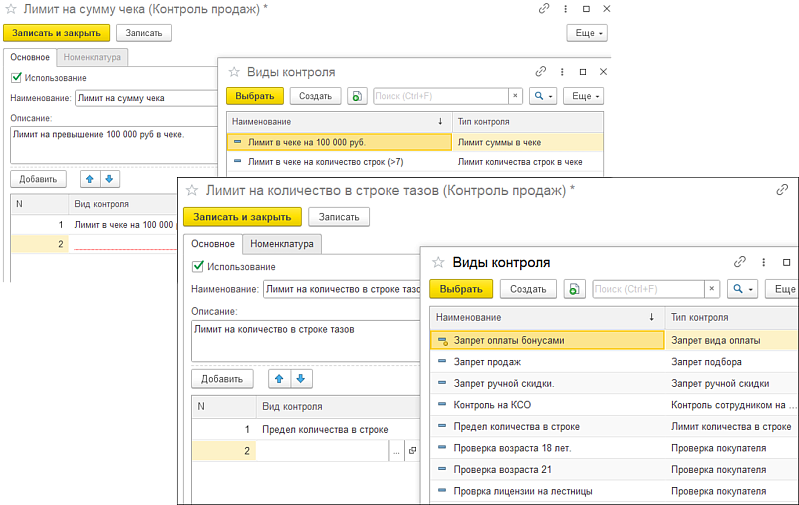
Task: Open three-dot menu in Лимит на сумму чека window
Action: [565, 9]
